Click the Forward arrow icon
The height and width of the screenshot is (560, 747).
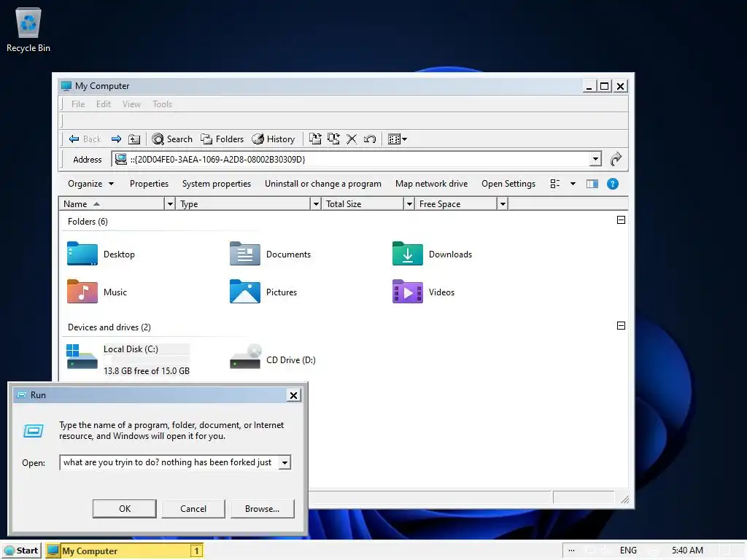click(x=116, y=139)
